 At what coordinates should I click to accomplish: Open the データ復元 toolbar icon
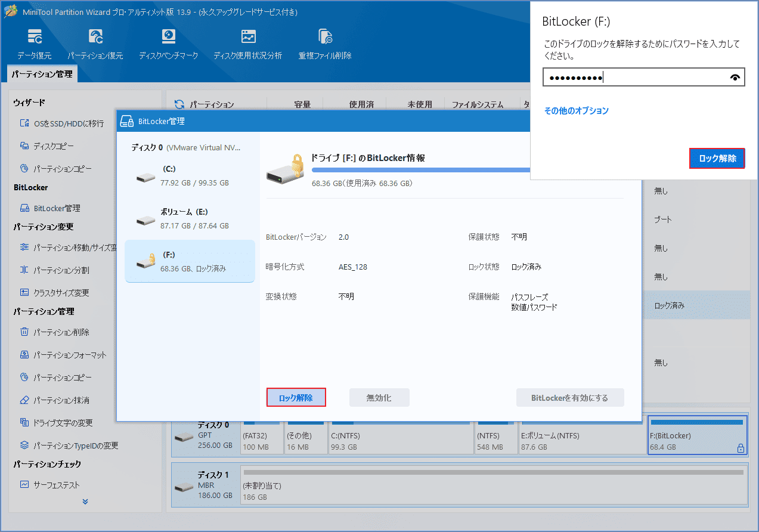pos(34,44)
